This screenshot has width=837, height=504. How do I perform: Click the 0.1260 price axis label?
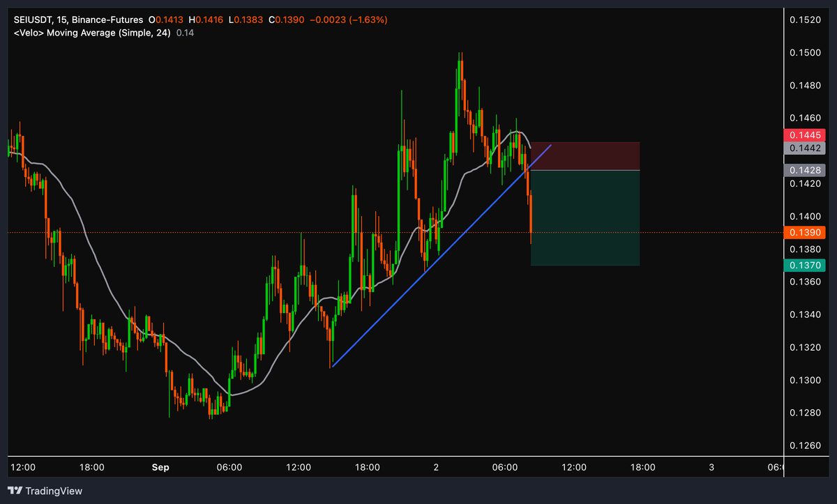805,445
